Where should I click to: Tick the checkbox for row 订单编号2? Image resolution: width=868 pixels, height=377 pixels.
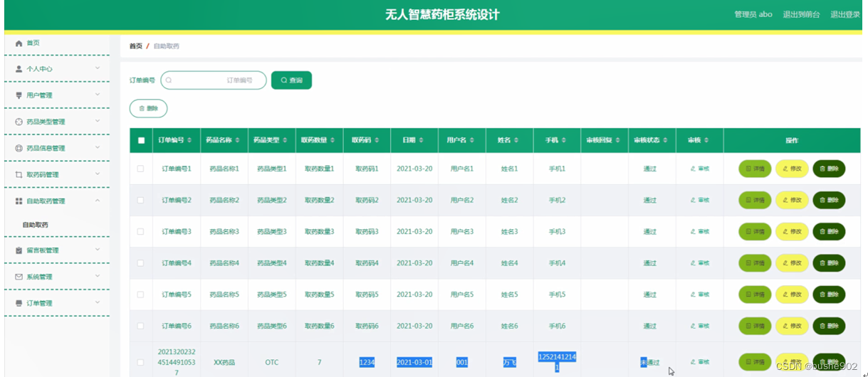(140, 200)
